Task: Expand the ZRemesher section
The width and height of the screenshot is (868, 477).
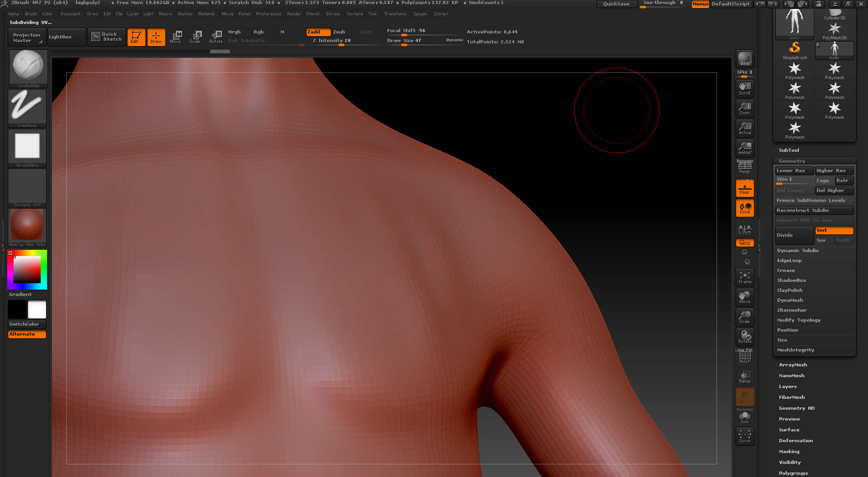Action: [x=792, y=310]
